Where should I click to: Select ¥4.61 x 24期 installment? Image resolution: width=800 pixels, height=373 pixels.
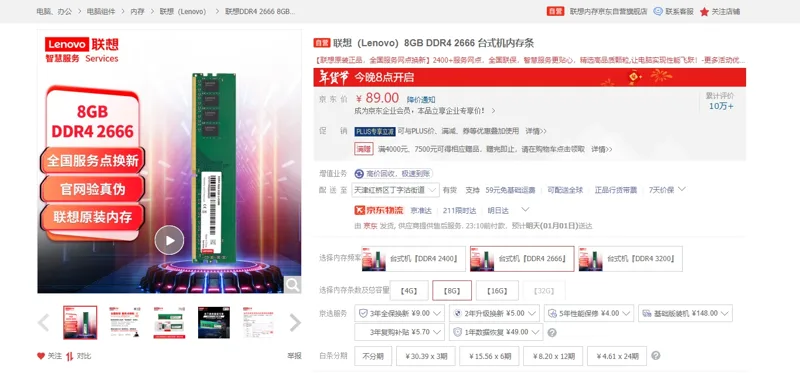(x=617, y=356)
